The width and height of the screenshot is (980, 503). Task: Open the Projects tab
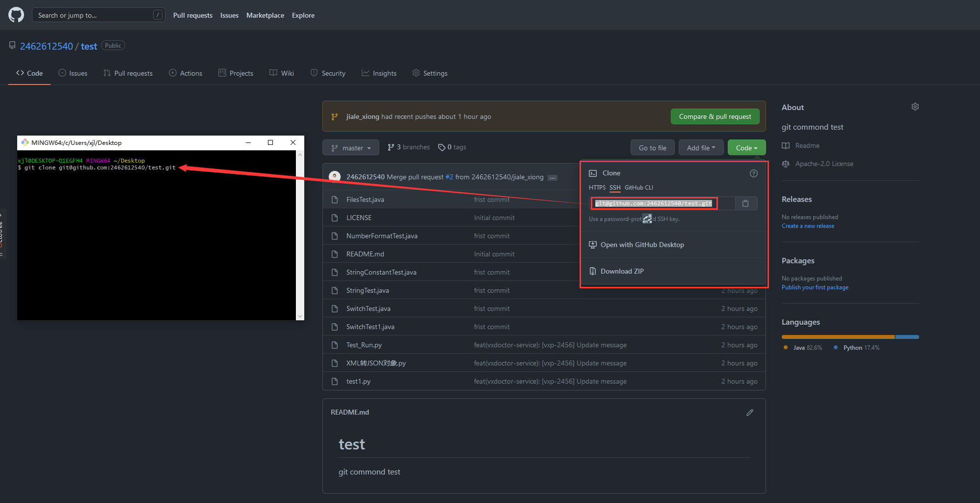(x=236, y=73)
